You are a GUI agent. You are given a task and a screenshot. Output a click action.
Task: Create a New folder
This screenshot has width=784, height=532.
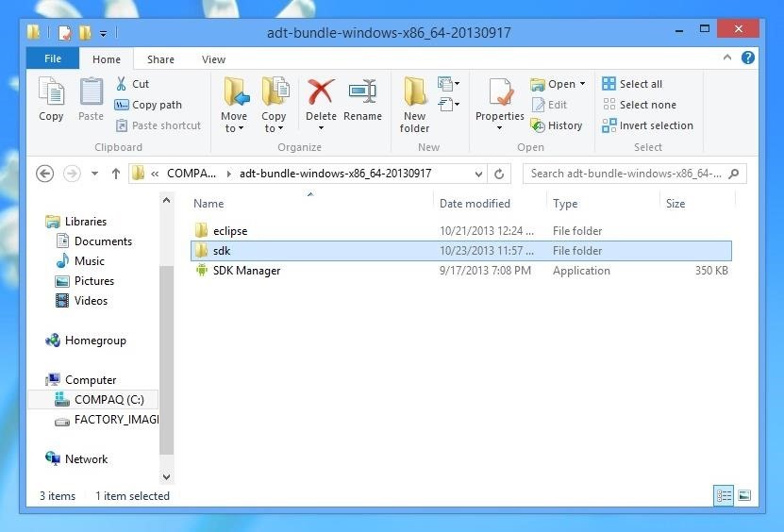(414, 105)
